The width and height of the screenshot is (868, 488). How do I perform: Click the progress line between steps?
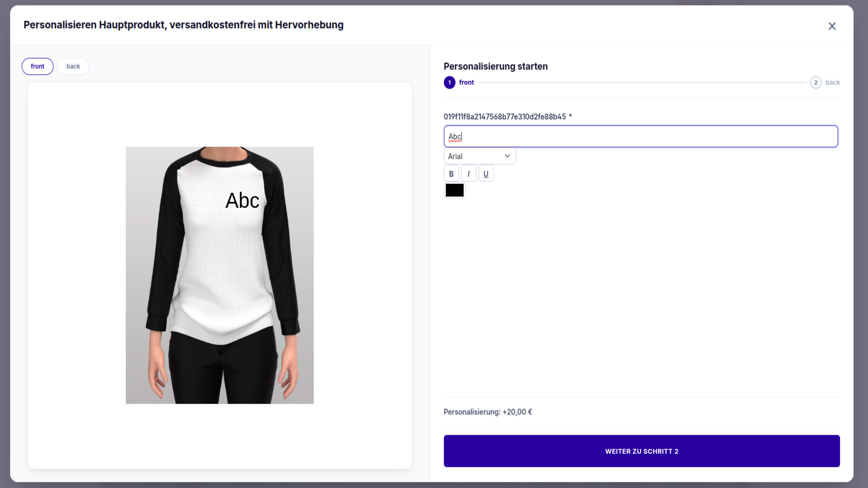(x=642, y=83)
